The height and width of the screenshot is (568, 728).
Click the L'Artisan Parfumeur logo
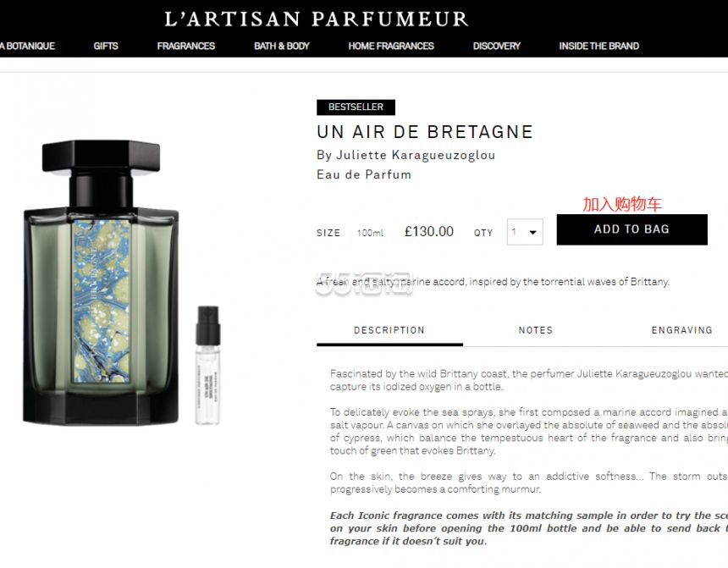pos(317,19)
